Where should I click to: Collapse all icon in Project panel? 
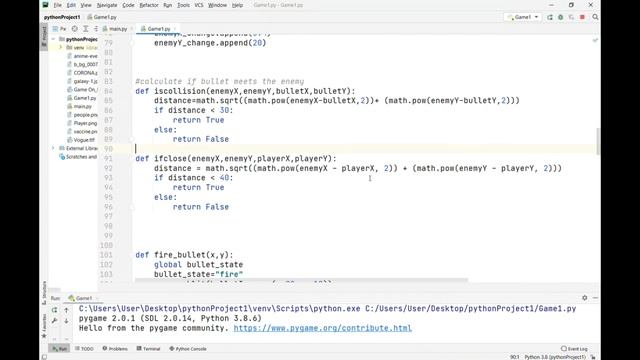coord(96,29)
